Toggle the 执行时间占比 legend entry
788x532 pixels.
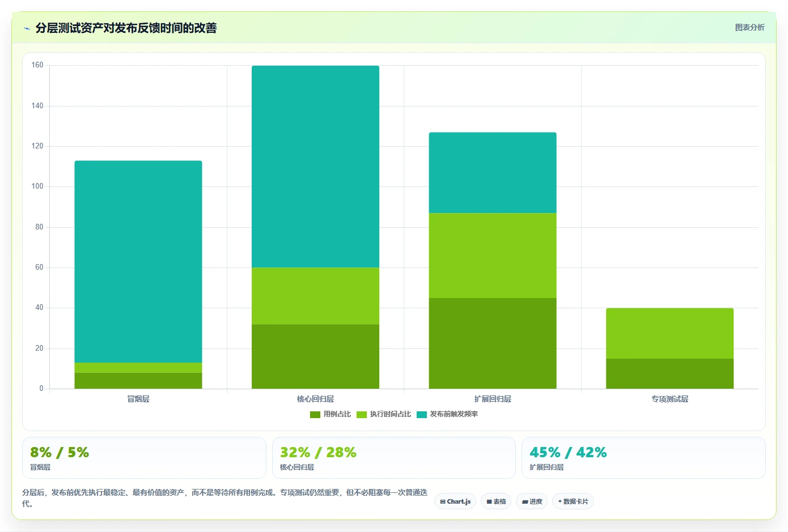click(384, 414)
